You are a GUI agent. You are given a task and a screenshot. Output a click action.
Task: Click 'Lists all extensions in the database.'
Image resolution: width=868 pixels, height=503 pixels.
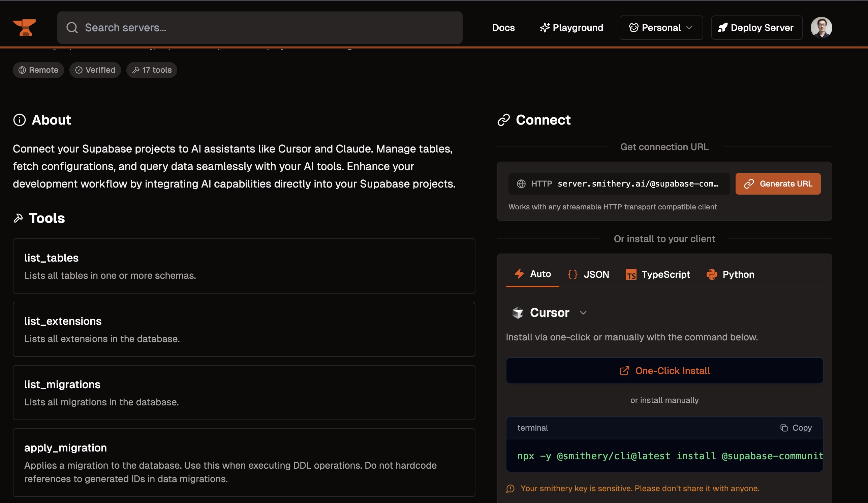(102, 339)
